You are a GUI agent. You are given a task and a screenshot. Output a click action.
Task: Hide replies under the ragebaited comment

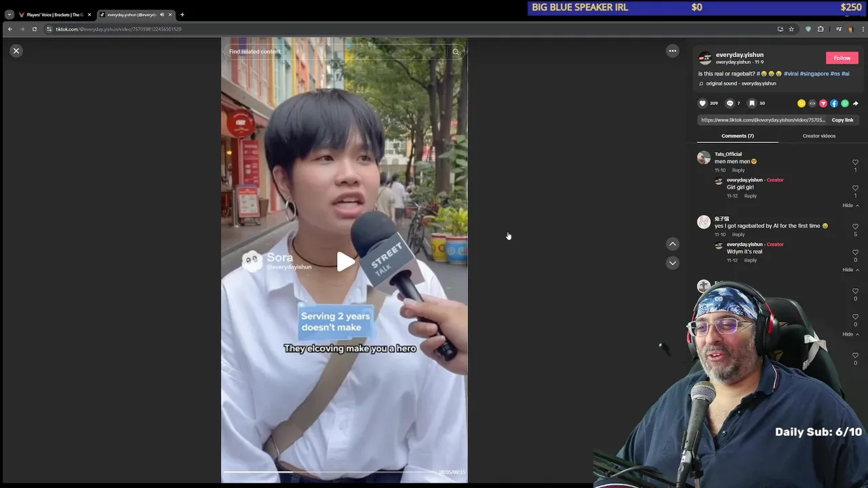pos(850,270)
